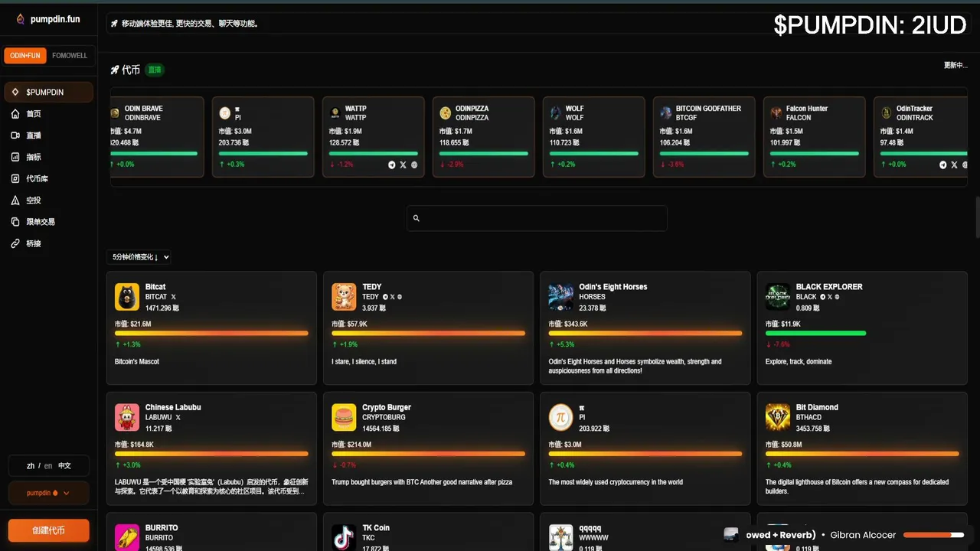Open WATTP X (Twitter) icon

tap(403, 165)
